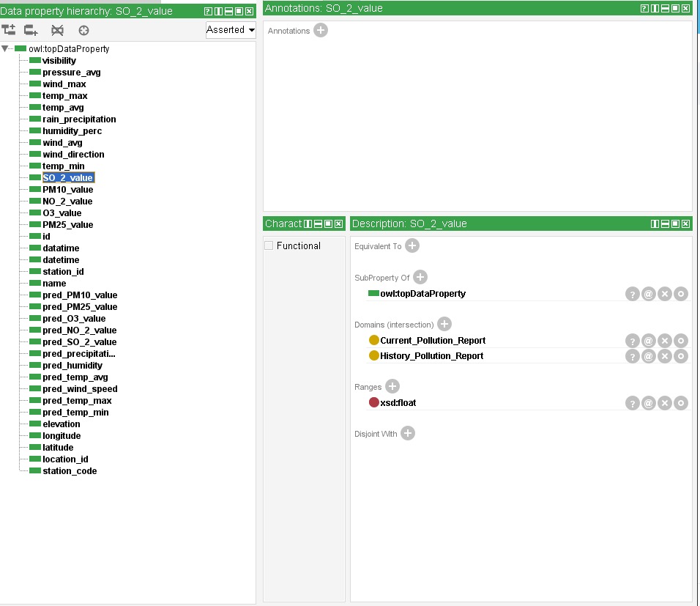
Task: Annotate the xsd:float range
Action: [648, 403]
